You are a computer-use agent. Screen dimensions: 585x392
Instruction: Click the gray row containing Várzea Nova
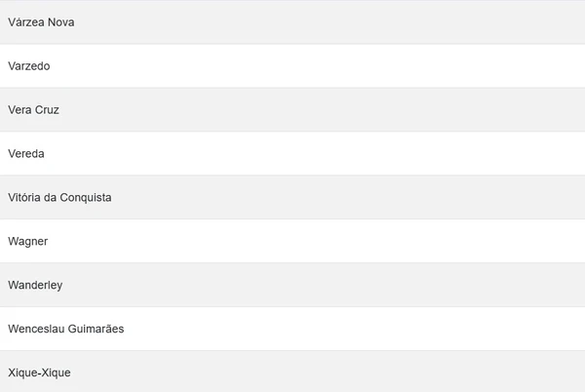(292, 21)
